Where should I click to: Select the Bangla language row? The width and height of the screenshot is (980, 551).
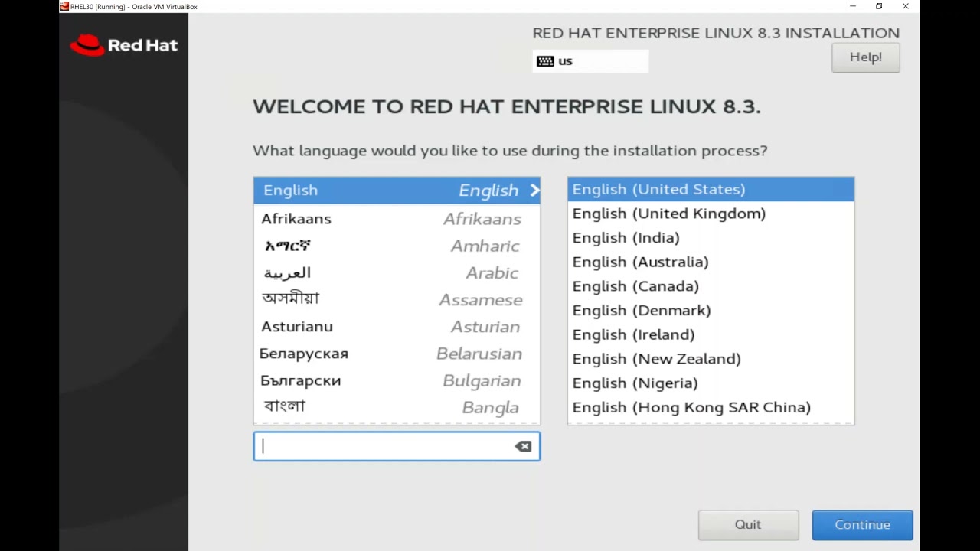point(397,407)
